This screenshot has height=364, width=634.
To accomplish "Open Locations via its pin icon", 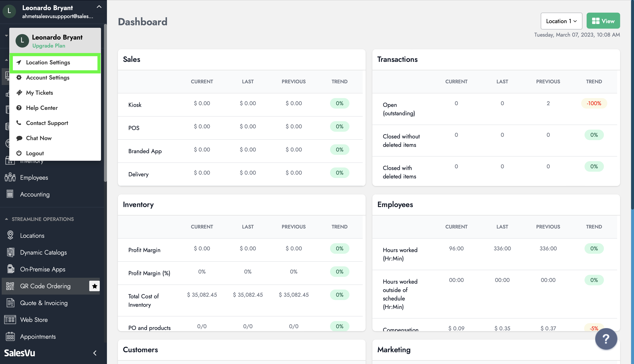I will click(x=10, y=235).
